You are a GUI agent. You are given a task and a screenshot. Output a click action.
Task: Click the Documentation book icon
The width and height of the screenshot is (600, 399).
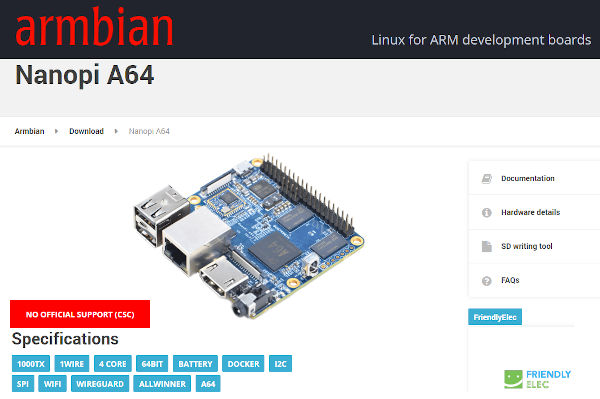[x=486, y=179]
